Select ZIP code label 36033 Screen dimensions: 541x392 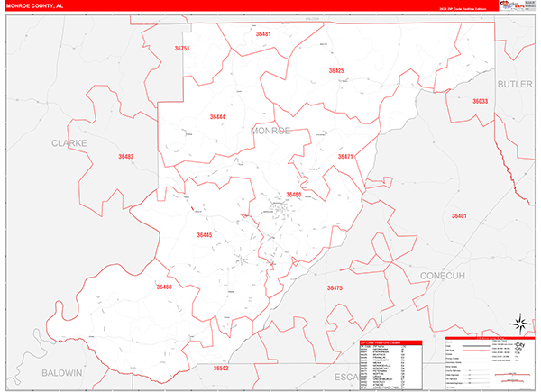[x=480, y=101]
